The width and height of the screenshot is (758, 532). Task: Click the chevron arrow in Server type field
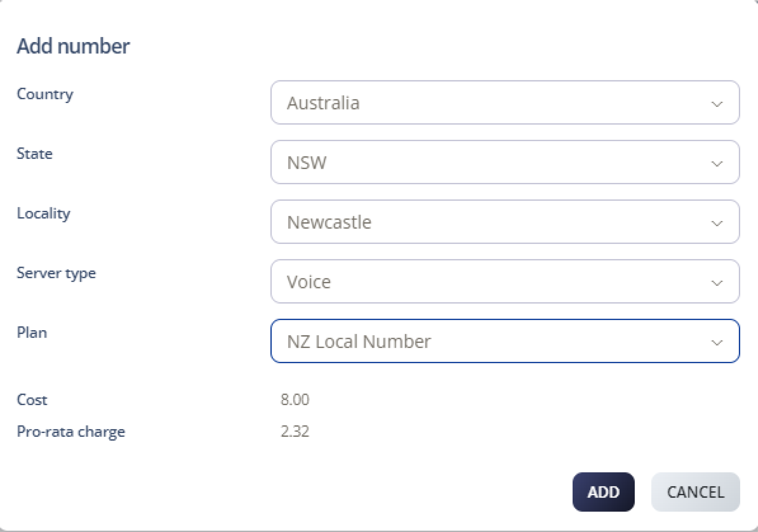coord(716,283)
